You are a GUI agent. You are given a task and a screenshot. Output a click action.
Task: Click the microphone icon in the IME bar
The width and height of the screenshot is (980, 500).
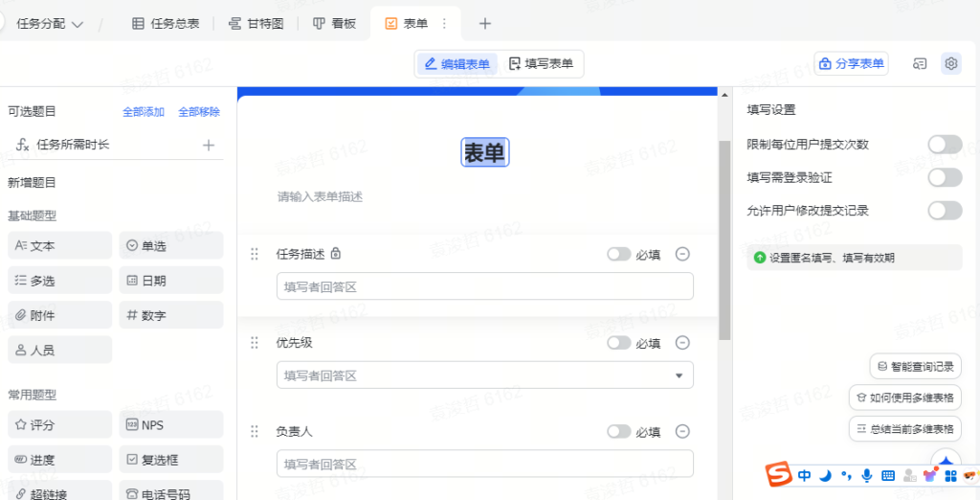867,475
